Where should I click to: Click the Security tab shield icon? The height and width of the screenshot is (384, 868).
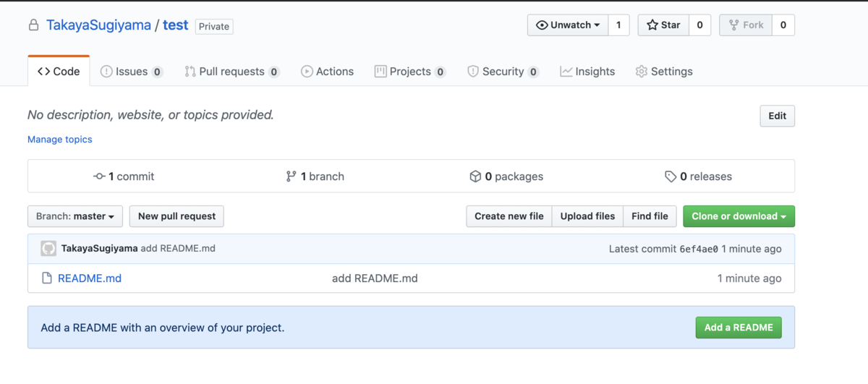click(x=473, y=71)
